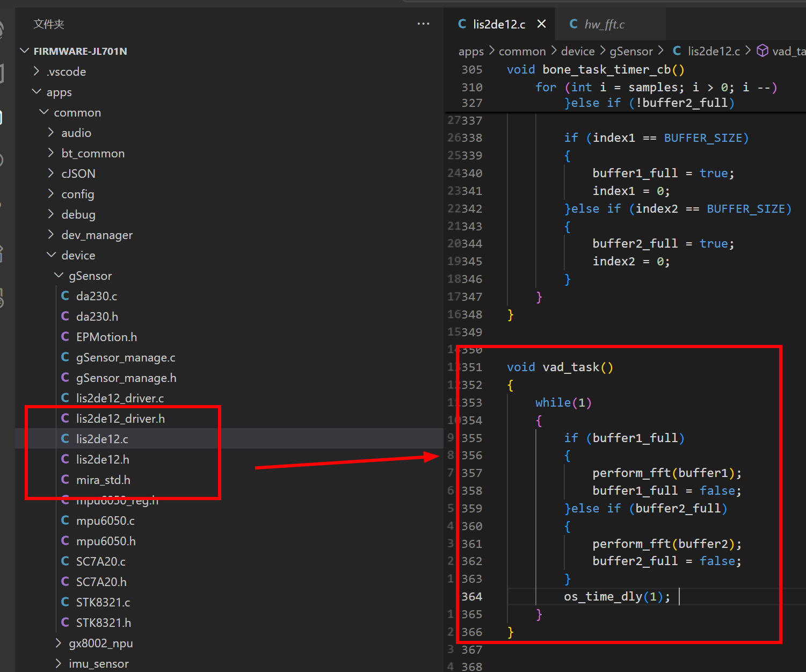Click 'while(1)' on line 353

coord(563,403)
